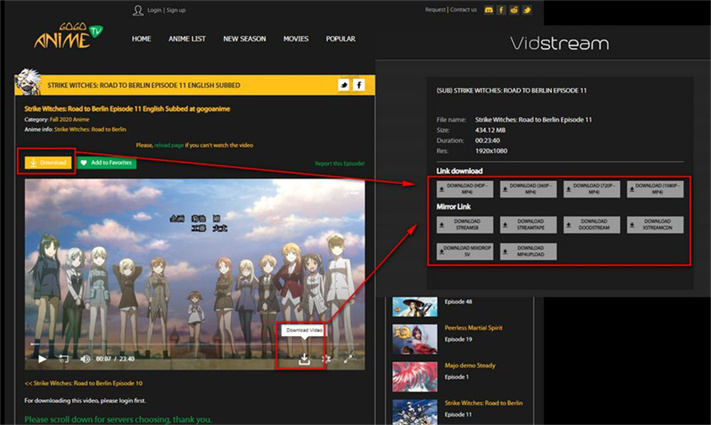The width and height of the screenshot is (711, 425).
Task: Click the Request link in the header
Action: click(435, 10)
